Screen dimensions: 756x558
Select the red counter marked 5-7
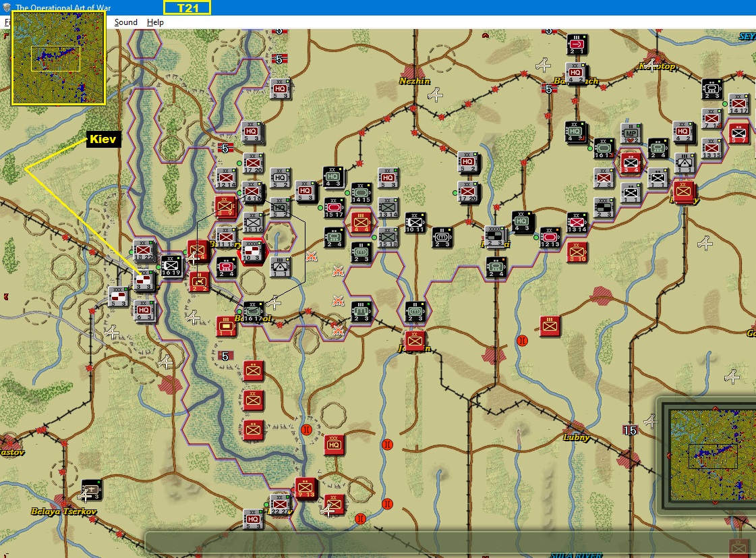(738, 133)
